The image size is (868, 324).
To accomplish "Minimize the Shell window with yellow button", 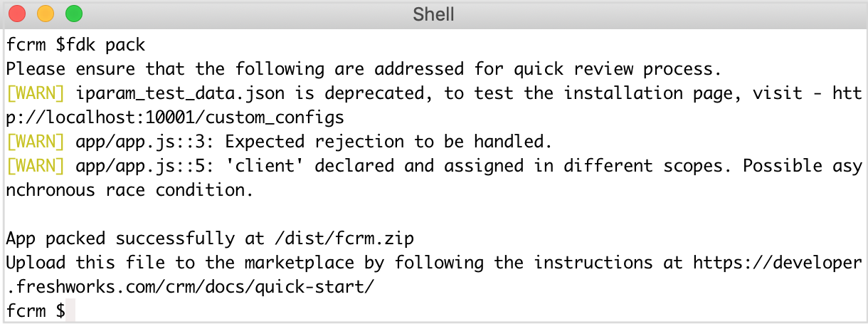I will point(46,14).
